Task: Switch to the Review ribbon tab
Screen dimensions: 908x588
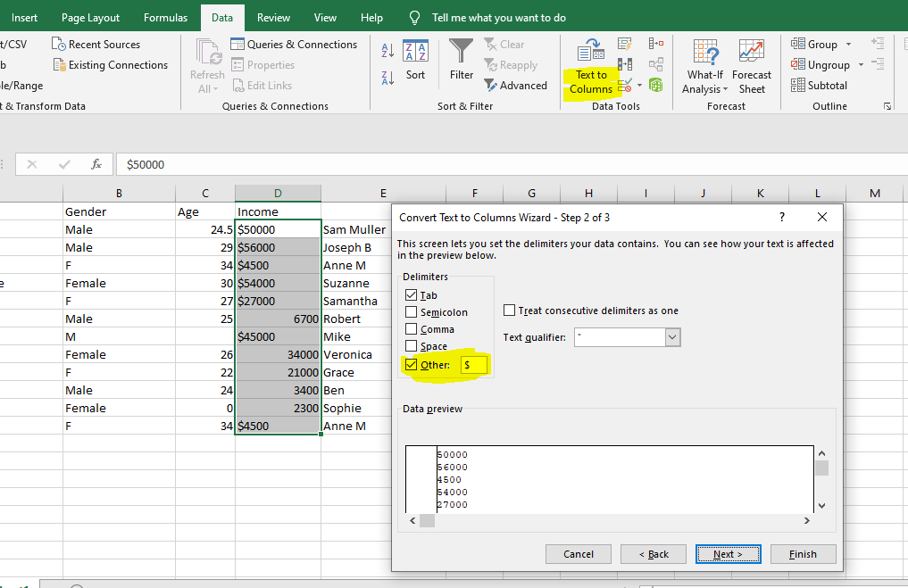Action: point(272,17)
